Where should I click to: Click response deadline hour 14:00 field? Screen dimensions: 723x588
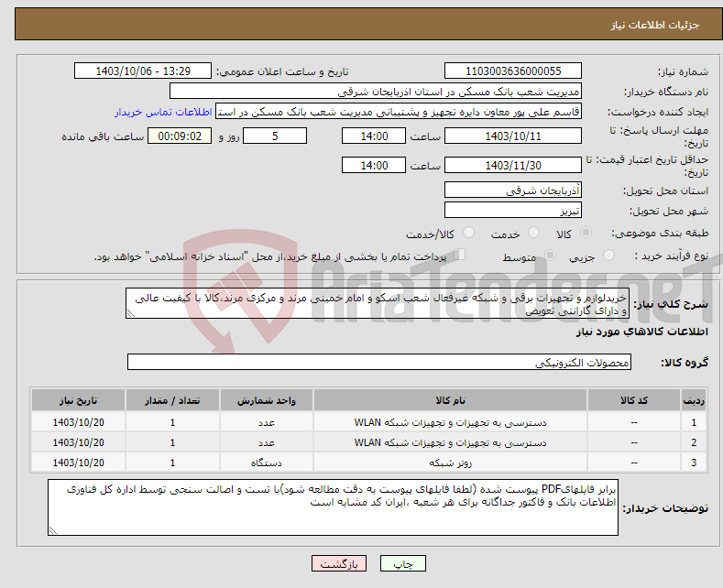(x=374, y=136)
